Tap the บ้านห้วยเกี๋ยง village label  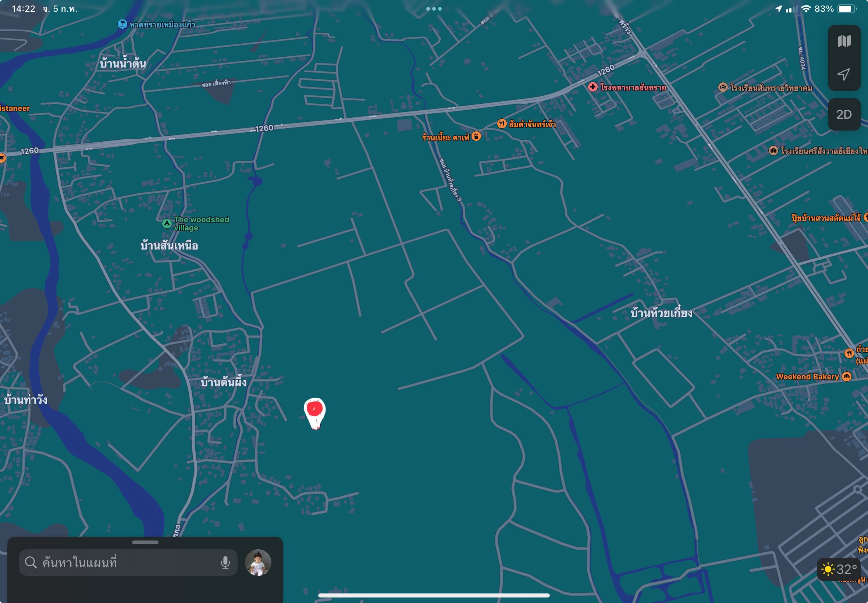point(661,313)
